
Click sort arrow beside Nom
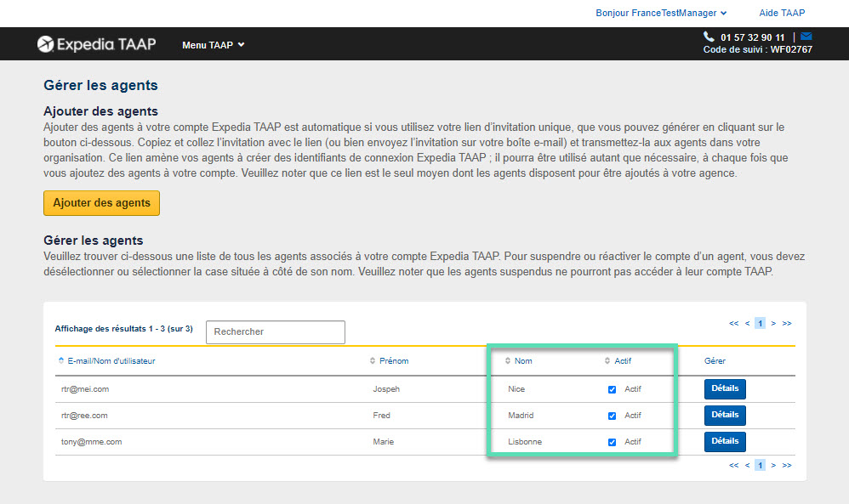507,360
